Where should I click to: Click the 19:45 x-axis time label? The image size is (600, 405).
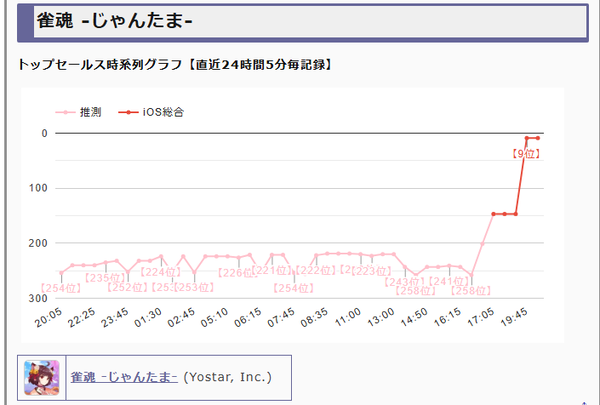point(514,318)
